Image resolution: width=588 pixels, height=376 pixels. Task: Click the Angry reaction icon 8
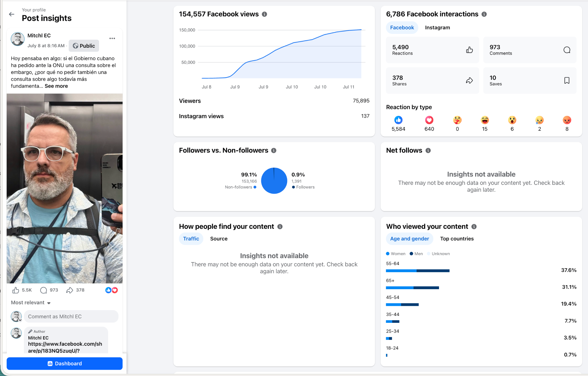(567, 120)
